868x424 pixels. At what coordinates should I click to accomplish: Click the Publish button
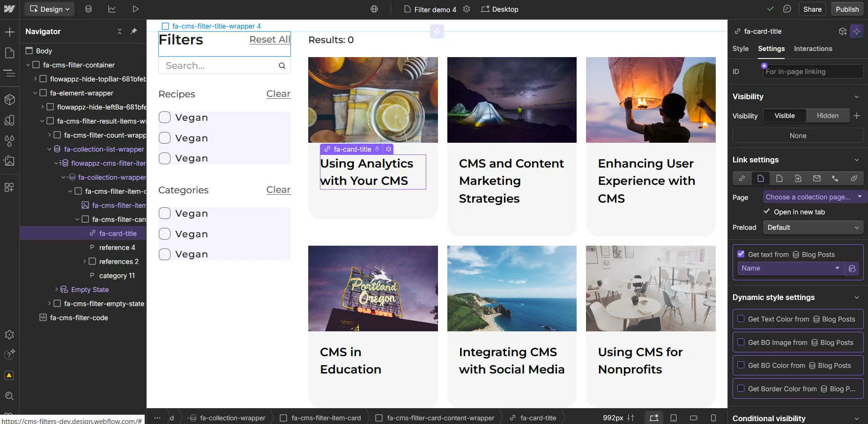847,9
